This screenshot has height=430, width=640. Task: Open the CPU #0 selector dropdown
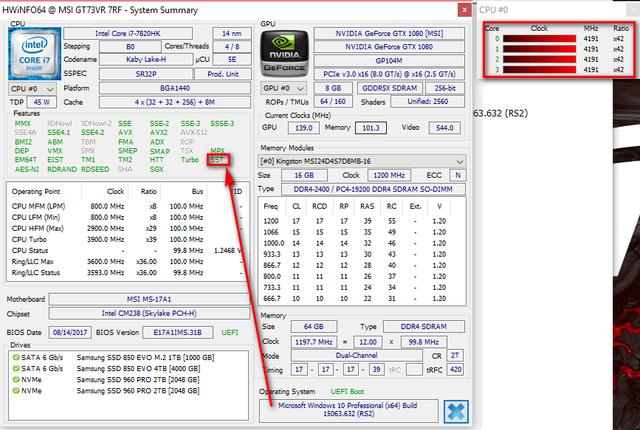pos(32,89)
